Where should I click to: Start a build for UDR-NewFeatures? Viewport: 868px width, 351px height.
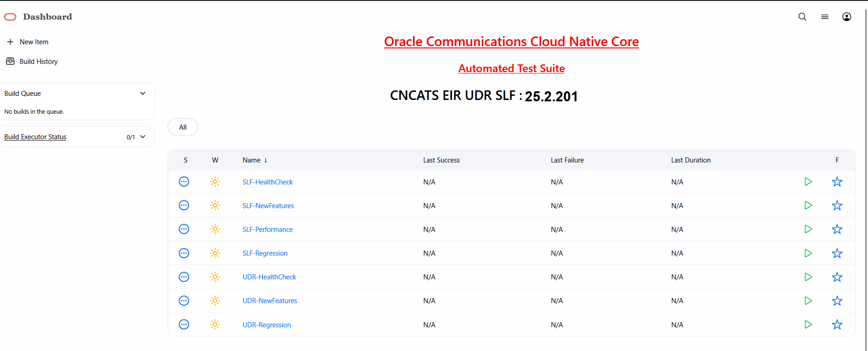click(x=808, y=301)
